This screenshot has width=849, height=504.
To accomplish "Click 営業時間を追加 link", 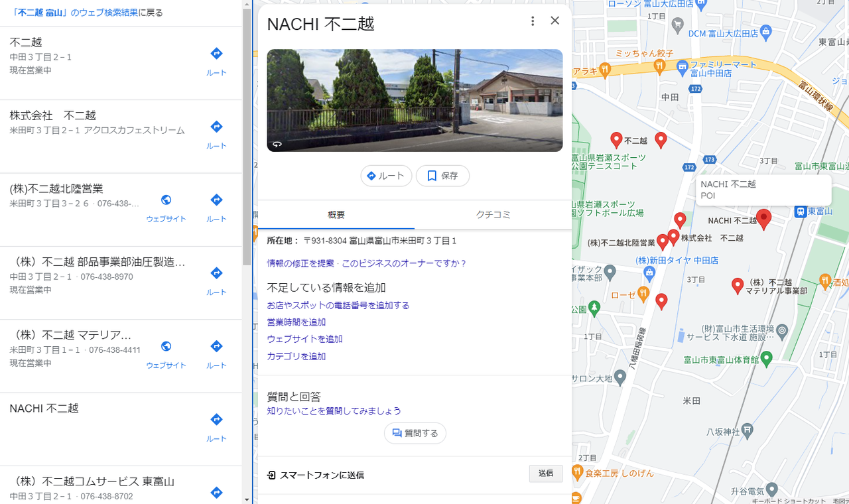I will pyautogui.click(x=296, y=322).
